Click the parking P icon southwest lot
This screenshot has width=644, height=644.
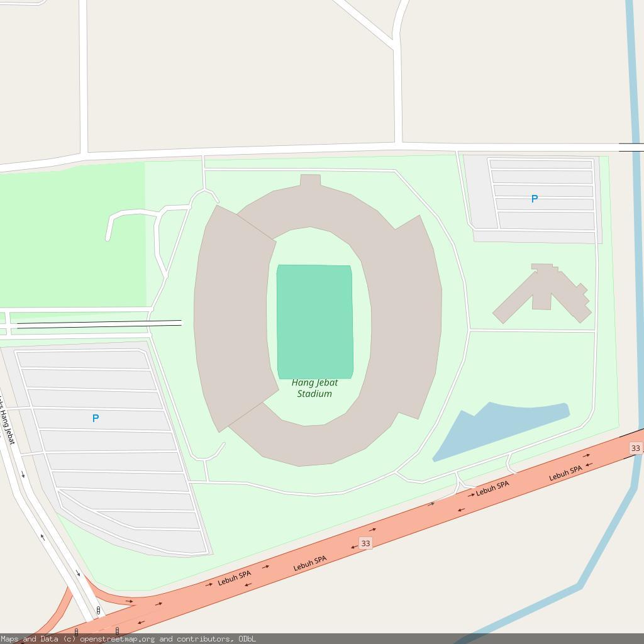click(x=96, y=418)
